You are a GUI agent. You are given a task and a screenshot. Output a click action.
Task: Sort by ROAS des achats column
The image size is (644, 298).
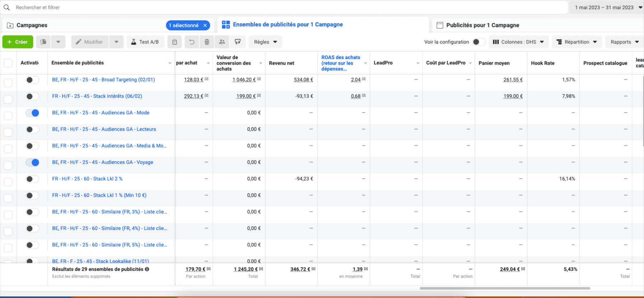[341, 63]
